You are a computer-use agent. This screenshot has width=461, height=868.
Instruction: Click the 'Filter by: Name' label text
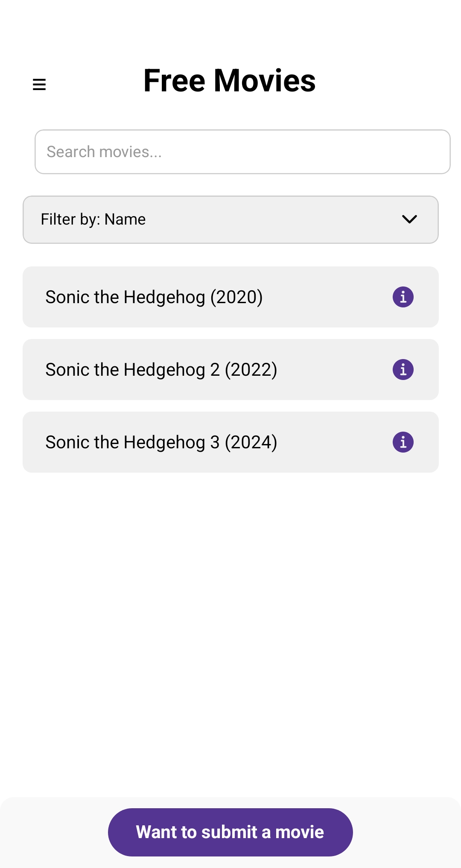(x=93, y=219)
